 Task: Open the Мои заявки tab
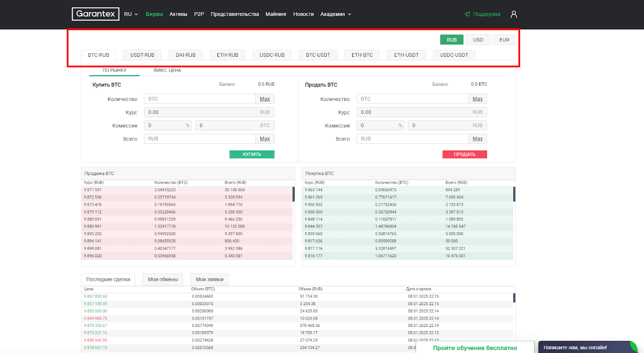pos(210,279)
